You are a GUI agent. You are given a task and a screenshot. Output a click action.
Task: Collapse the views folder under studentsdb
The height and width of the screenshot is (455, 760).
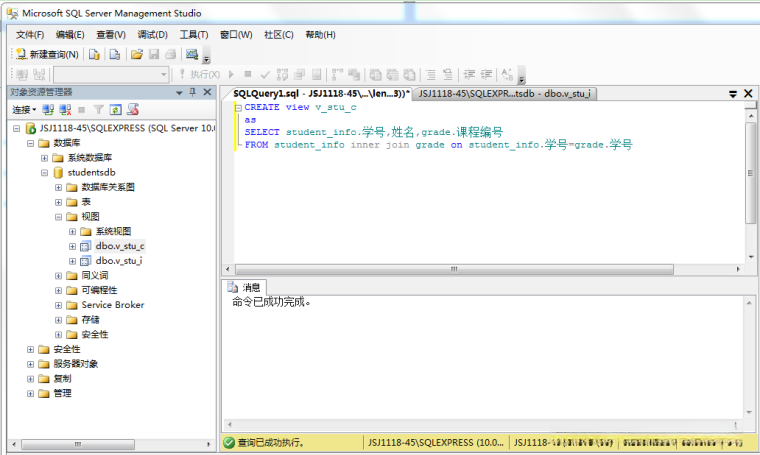[x=58, y=217]
